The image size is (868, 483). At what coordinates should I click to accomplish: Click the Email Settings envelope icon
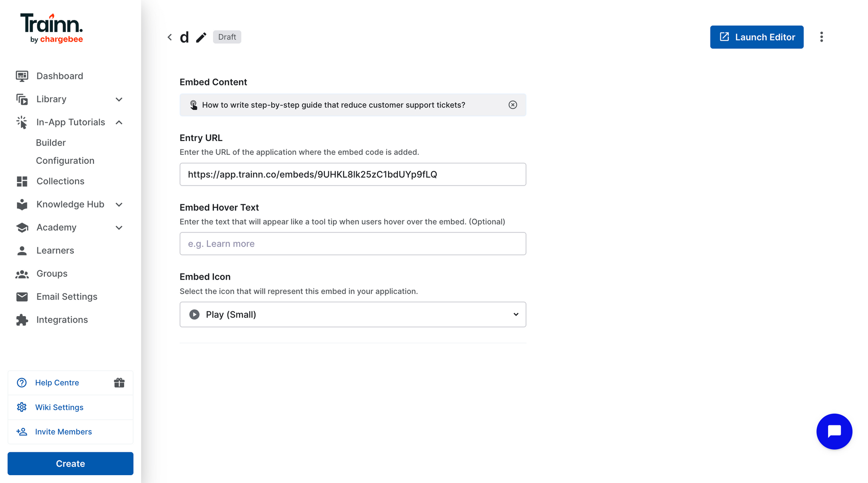tap(22, 297)
